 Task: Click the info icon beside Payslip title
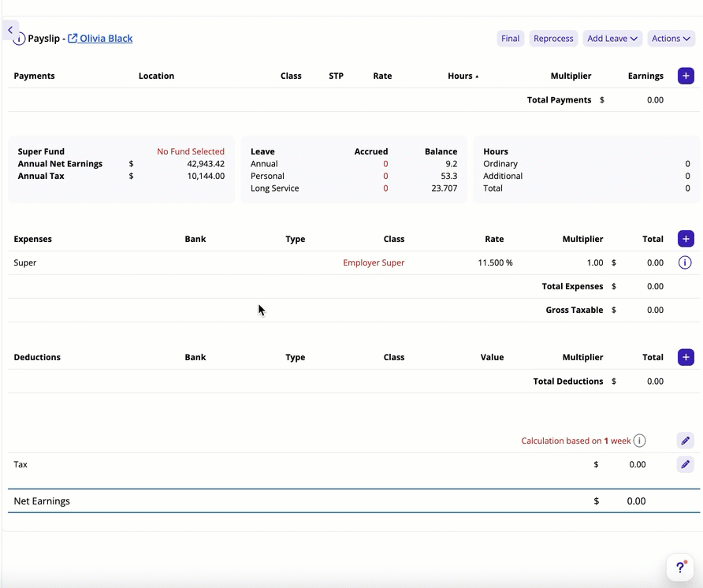coord(19,39)
